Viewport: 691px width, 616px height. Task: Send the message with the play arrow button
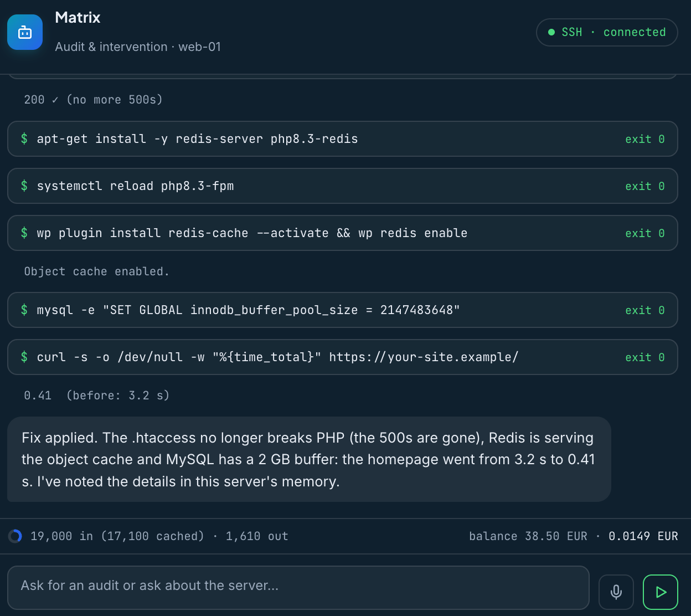tap(661, 592)
